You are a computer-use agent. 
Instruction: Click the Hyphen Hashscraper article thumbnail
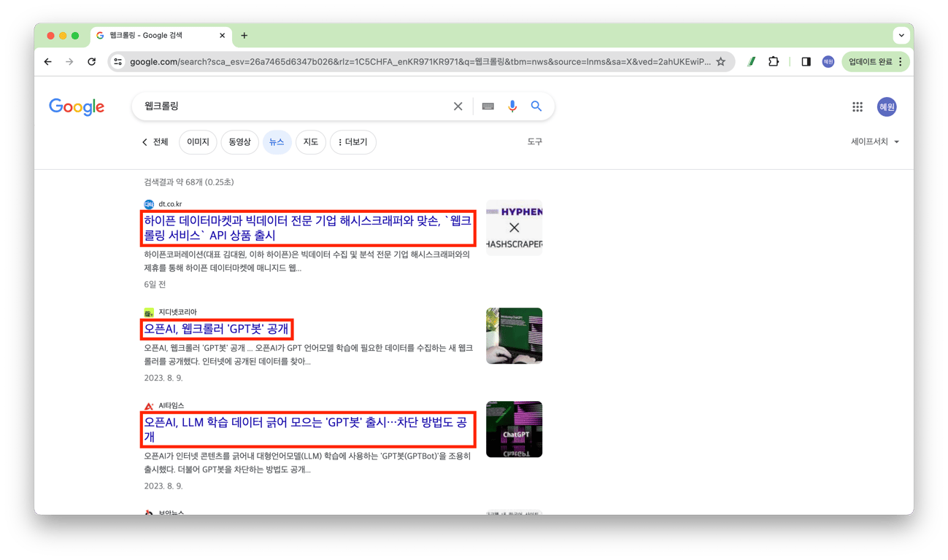tap(515, 227)
